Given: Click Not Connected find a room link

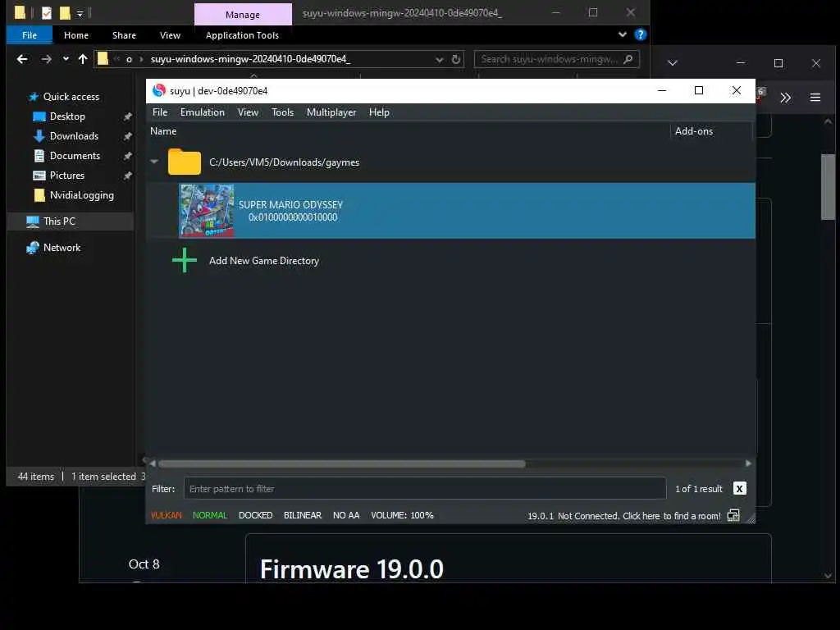Looking at the screenshot, I should tap(639, 516).
